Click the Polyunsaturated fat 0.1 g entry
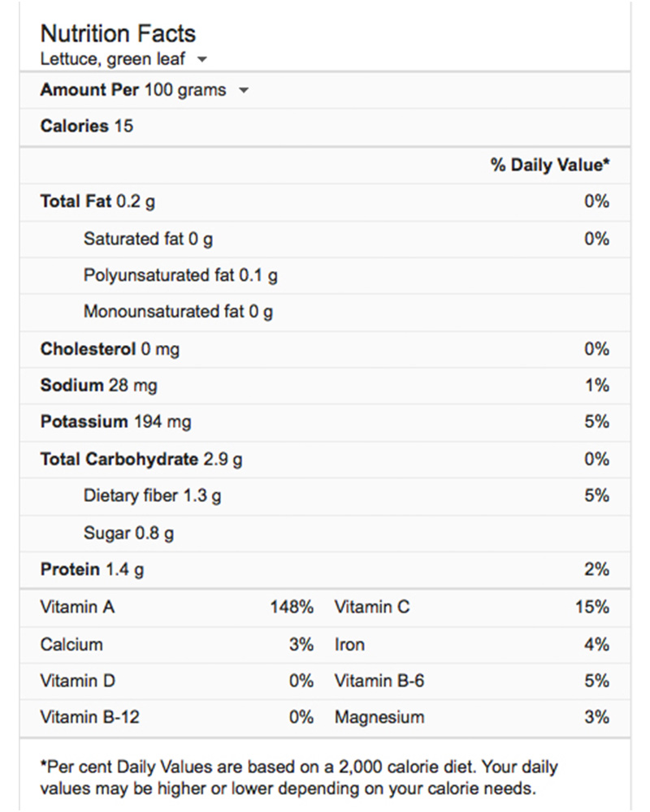The width and height of the screenshot is (650, 812). point(180,275)
